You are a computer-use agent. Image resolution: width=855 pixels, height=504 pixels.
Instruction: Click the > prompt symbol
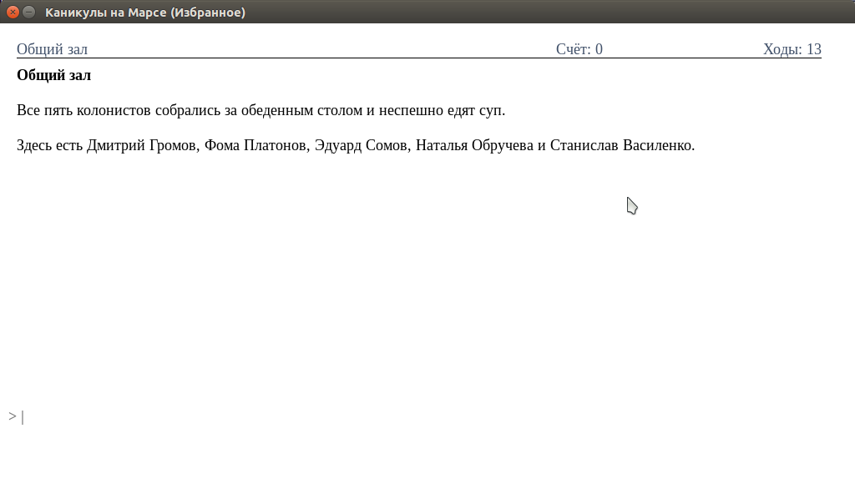[x=13, y=416]
